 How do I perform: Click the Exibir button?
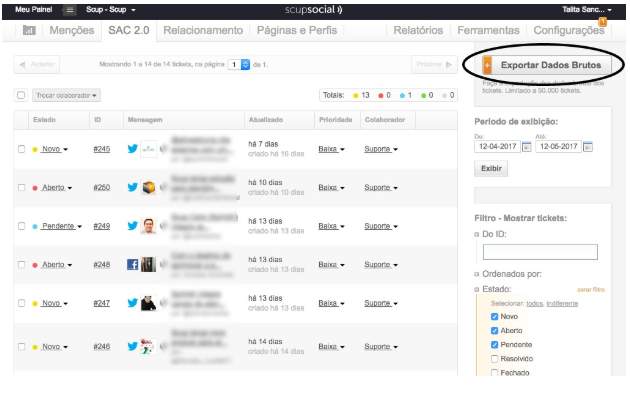point(491,168)
